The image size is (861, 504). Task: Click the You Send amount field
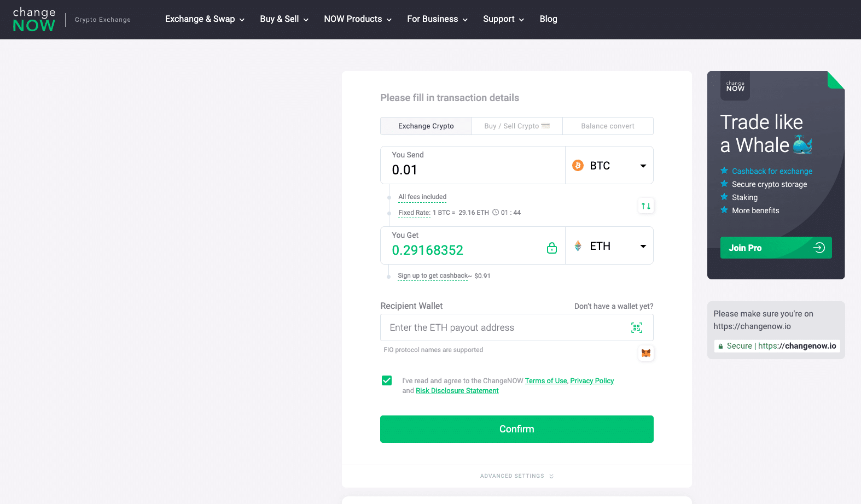coord(473,165)
